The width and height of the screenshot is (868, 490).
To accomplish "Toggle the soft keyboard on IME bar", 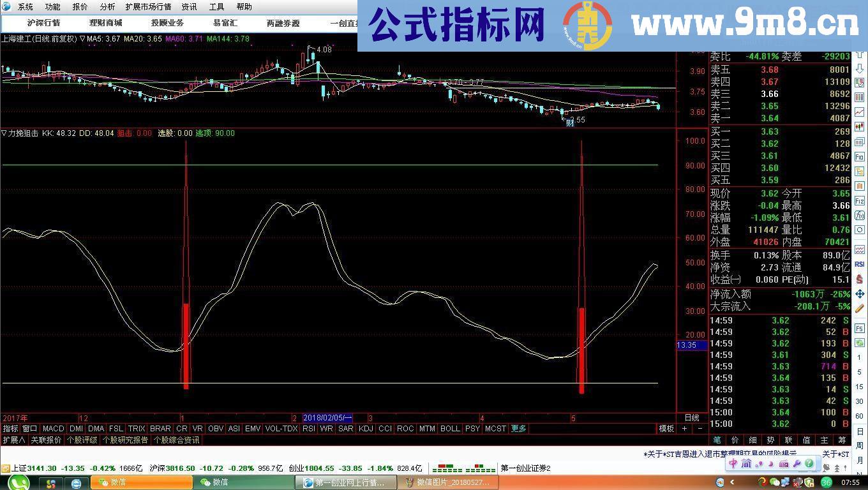I will (784, 464).
